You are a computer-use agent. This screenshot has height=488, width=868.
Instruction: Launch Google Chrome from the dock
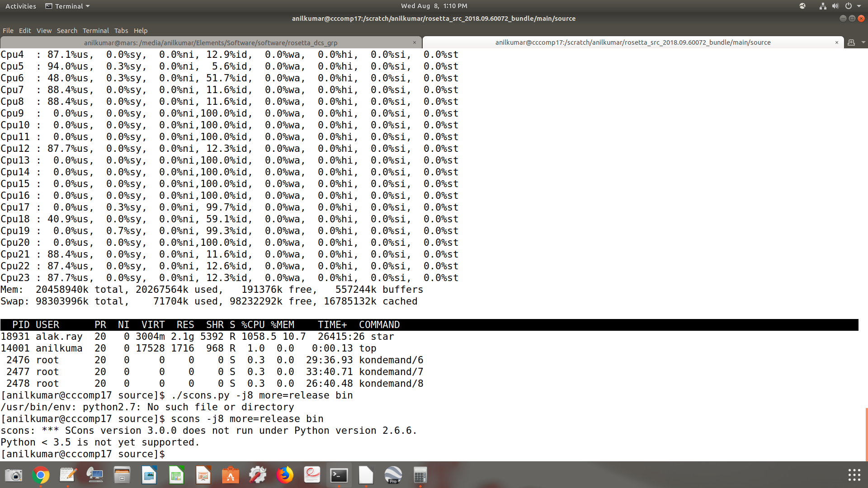[x=41, y=475]
